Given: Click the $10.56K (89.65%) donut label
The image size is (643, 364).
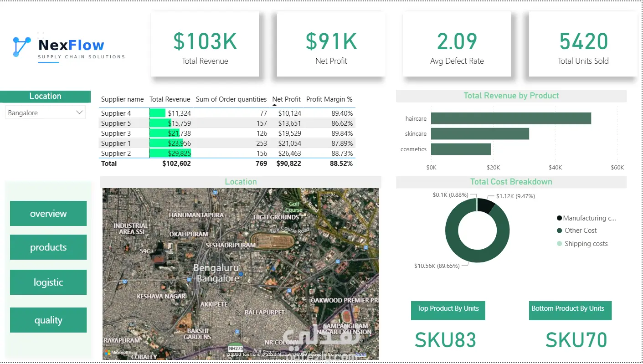Looking at the screenshot, I should 437,266.
